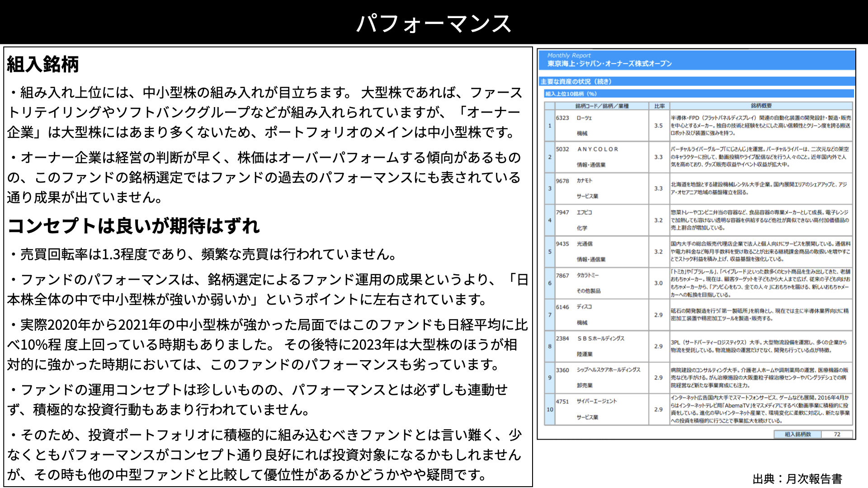Click the bullet starting ・実際2020年から2021年
This screenshot has height=488, width=868.
[268, 344]
